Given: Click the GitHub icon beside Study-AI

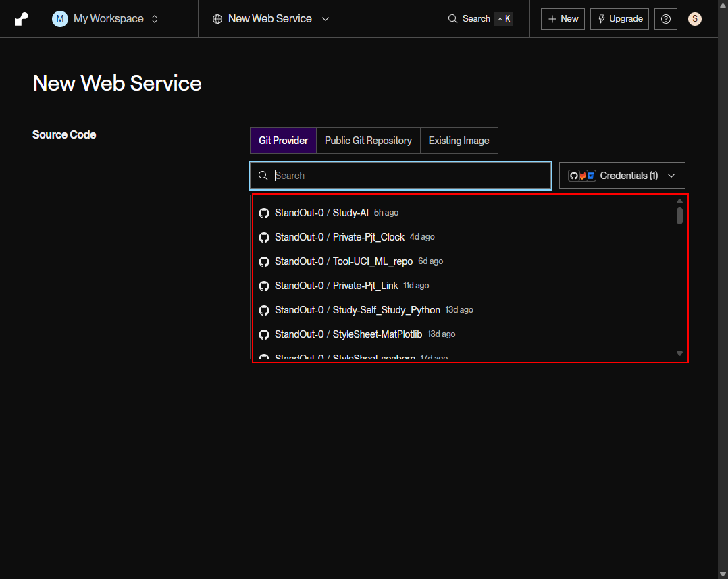Looking at the screenshot, I should click(264, 213).
